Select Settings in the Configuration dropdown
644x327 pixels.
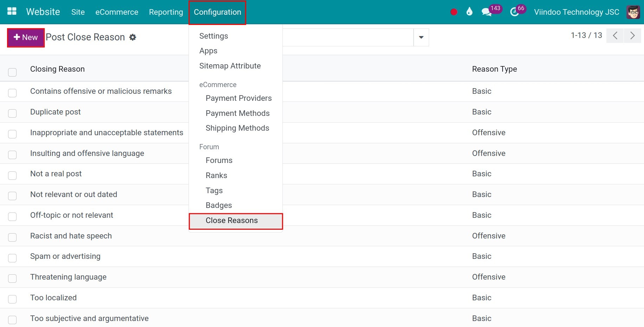(213, 36)
